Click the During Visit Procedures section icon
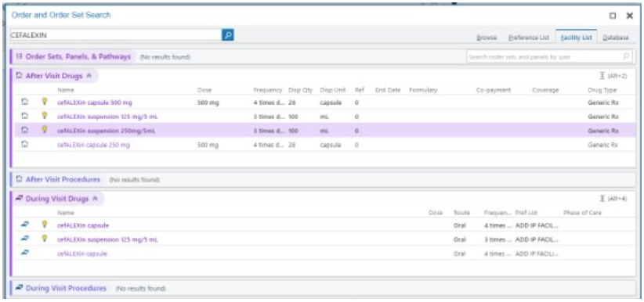 (19, 288)
